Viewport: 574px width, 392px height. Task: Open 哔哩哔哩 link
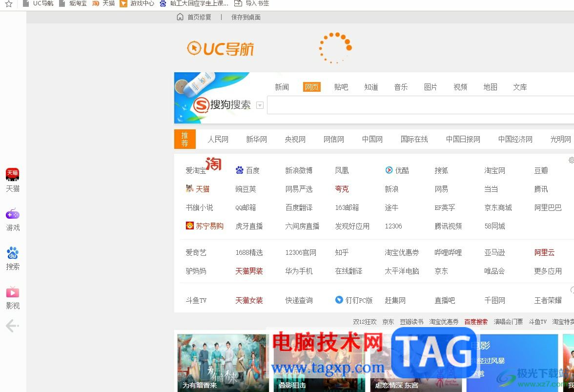pyautogui.click(x=448, y=252)
